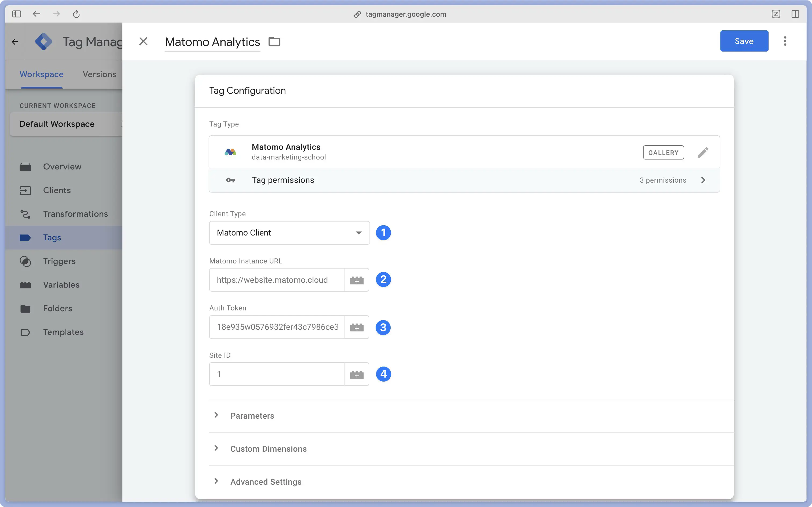Open Folders in the sidebar

[64, 309]
